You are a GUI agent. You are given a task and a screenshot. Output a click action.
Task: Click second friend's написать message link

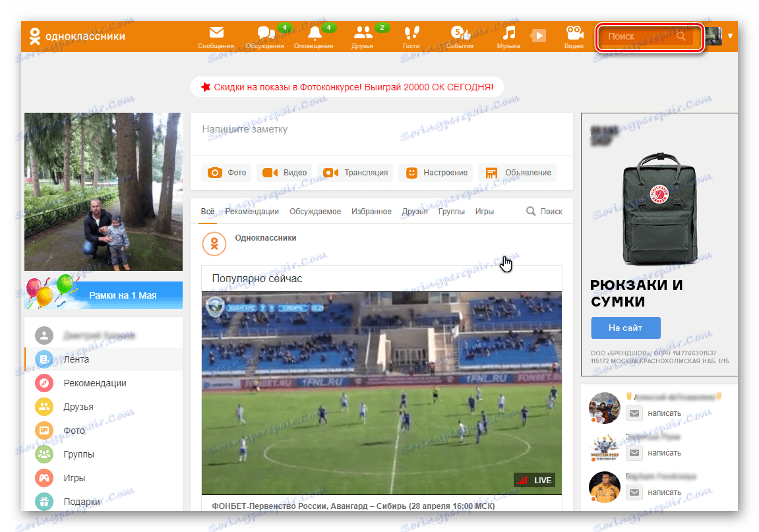point(664,453)
